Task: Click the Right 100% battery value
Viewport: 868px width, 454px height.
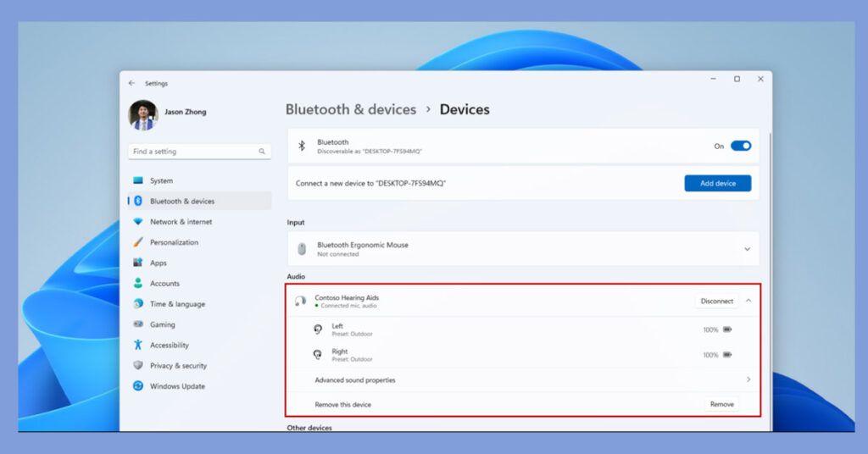Action: tap(710, 355)
